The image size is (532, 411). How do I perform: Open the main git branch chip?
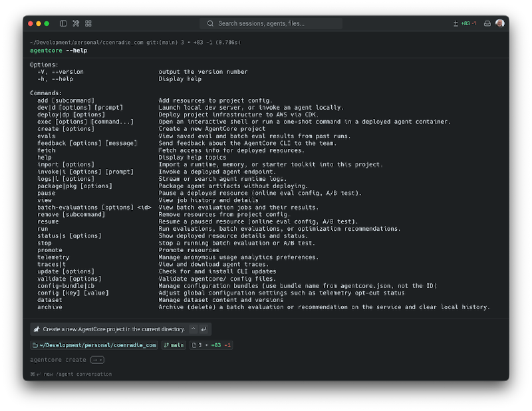point(174,345)
